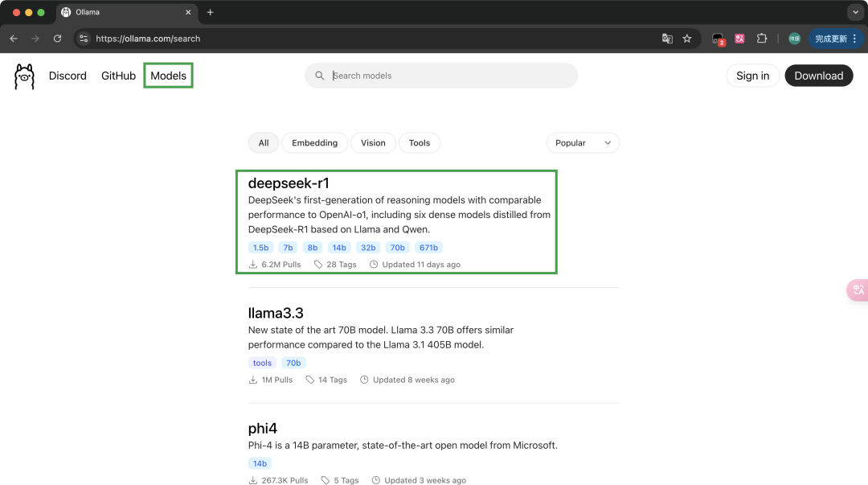Click the Ollama llama logo

click(24, 76)
